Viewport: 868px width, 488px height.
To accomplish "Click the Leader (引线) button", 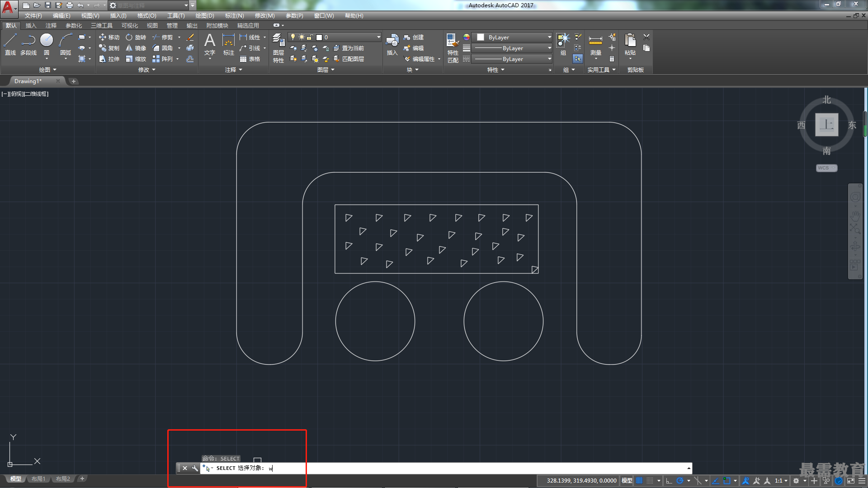I will tap(250, 48).
